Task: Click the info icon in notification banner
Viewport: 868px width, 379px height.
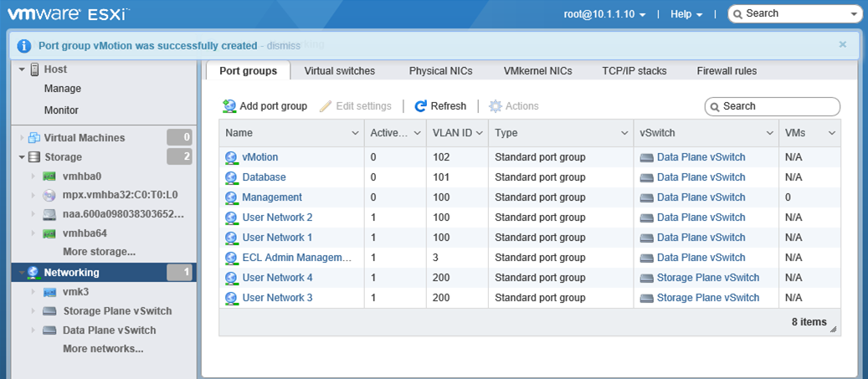Action: coord(24,45)
